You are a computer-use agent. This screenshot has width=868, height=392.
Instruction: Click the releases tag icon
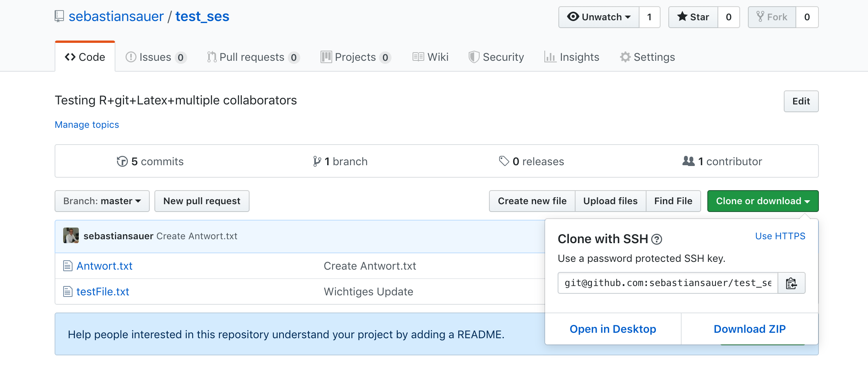tap(504, 161)
